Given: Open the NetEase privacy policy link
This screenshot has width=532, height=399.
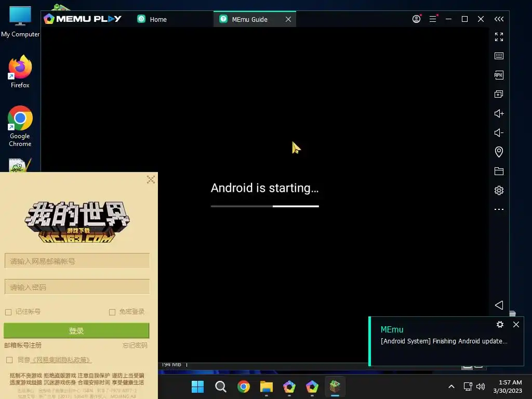Looking at the screenshot, I should click(61, 360).
